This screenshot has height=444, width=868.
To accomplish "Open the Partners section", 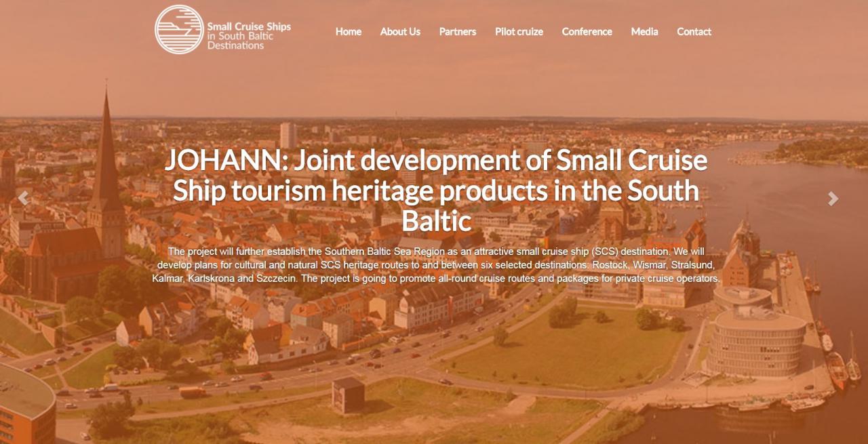I will [457, 32].
